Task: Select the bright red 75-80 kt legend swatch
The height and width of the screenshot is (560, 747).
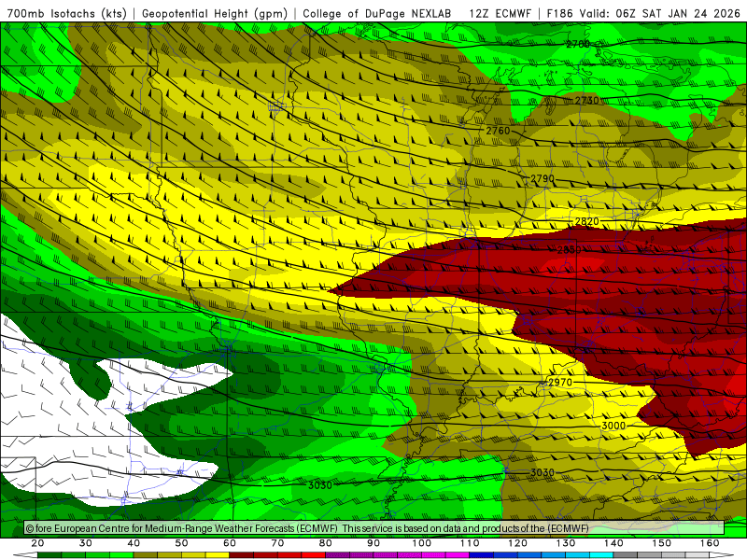Action: [314, 555]
